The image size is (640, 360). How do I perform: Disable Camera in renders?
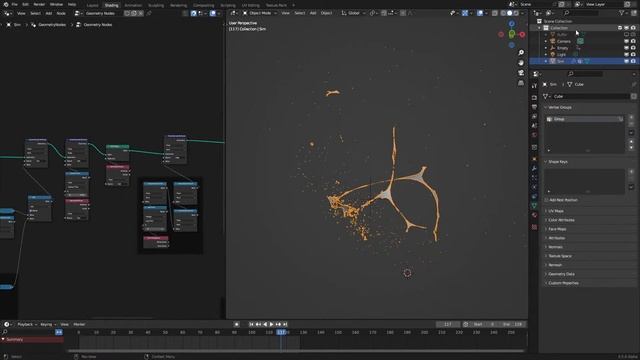[x=633, y=41]
